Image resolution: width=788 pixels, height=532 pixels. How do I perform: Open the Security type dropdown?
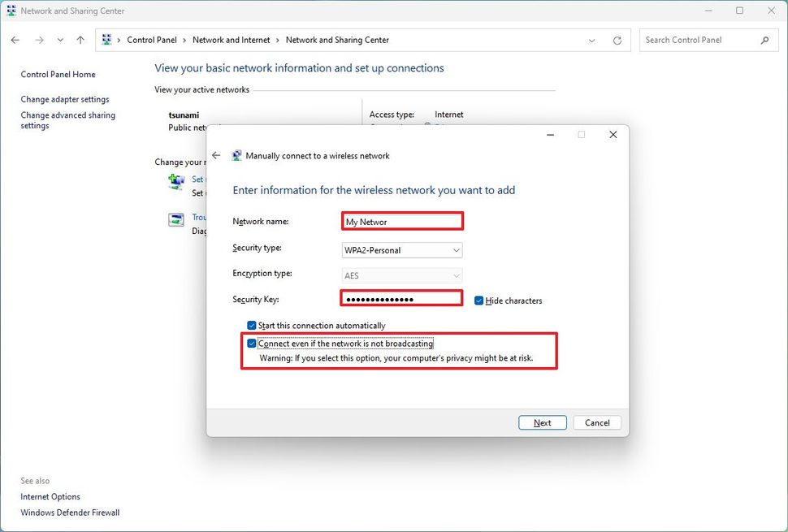[x=455, y=250]
